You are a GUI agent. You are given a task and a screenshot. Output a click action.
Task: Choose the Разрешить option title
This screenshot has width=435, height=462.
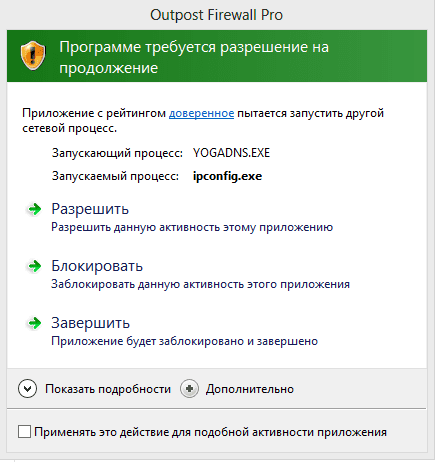90,209
